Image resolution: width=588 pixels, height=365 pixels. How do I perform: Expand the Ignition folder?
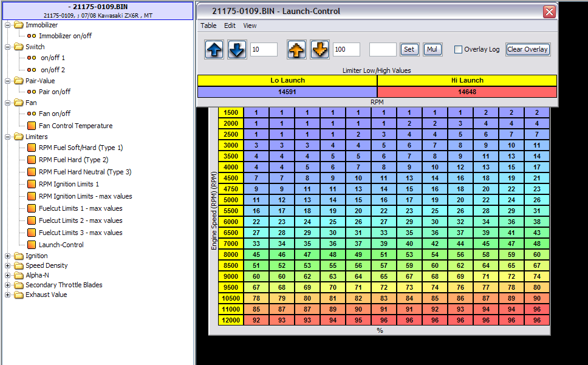click(8, 256)
